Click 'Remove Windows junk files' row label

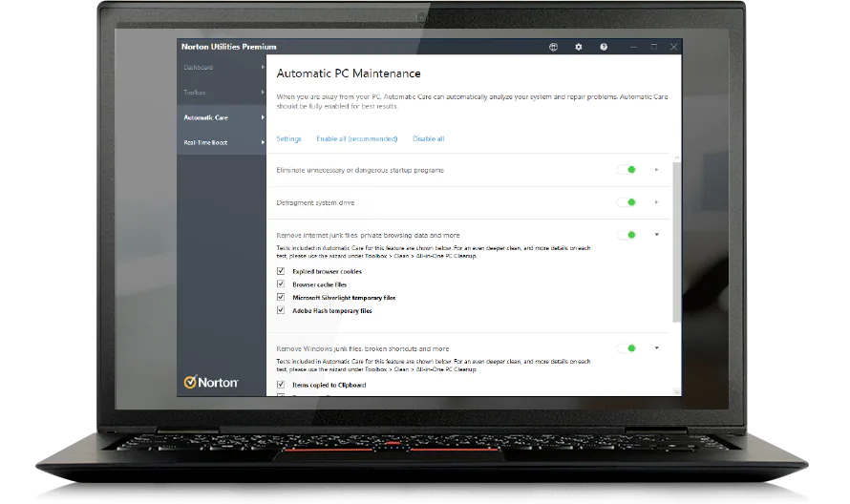point(363,348)
